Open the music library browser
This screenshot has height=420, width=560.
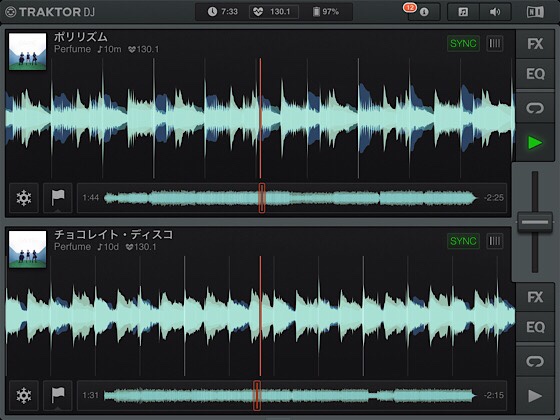pyautogui.click(x=463, y=12)
